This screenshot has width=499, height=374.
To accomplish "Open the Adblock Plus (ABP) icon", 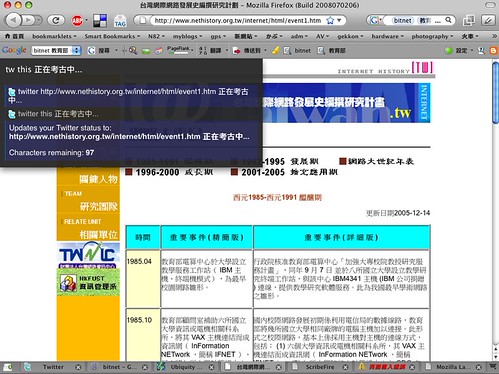I will (78, 21).
